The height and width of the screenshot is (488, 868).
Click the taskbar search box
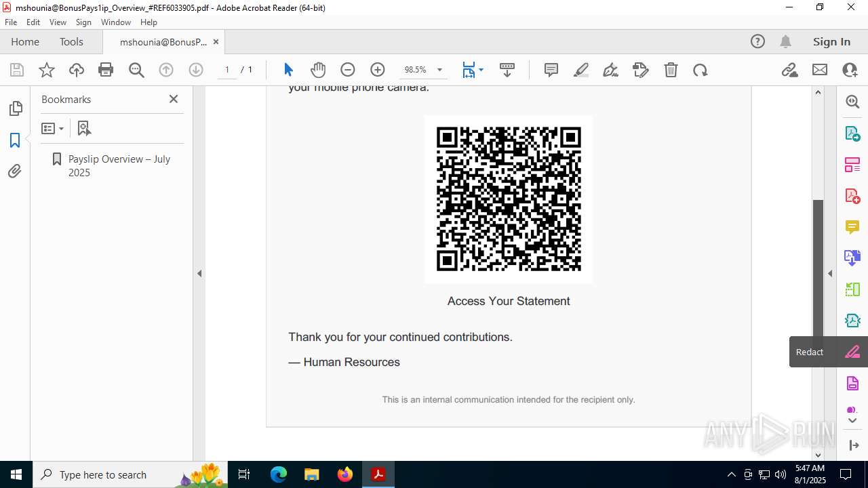click(x=130, y=474)
